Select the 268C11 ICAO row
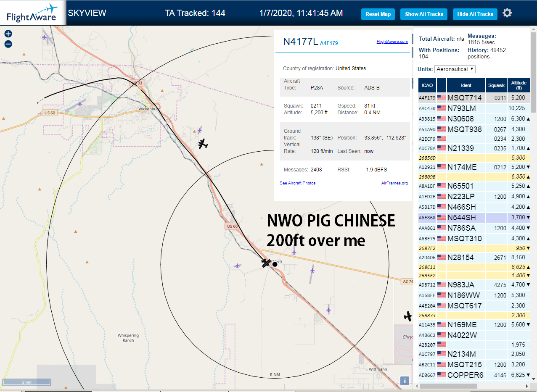Image resolution: width=537 pixels, height=392 pixels. (474, 267)
